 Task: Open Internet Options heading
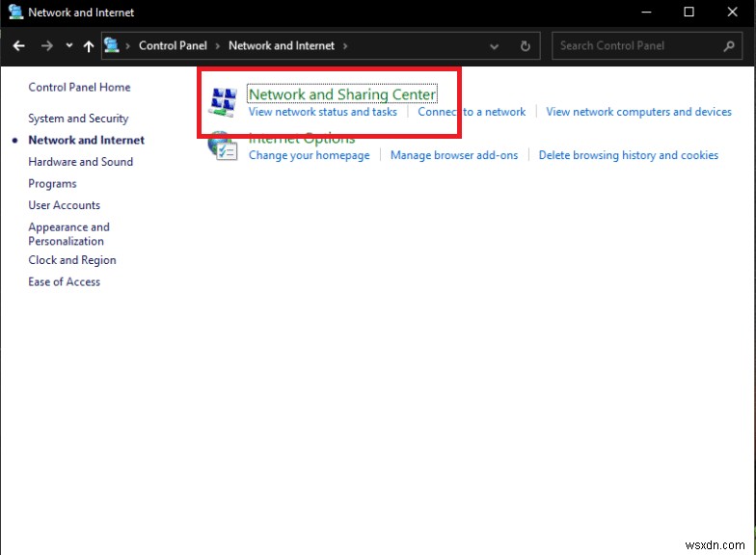[x=301, y=141]
